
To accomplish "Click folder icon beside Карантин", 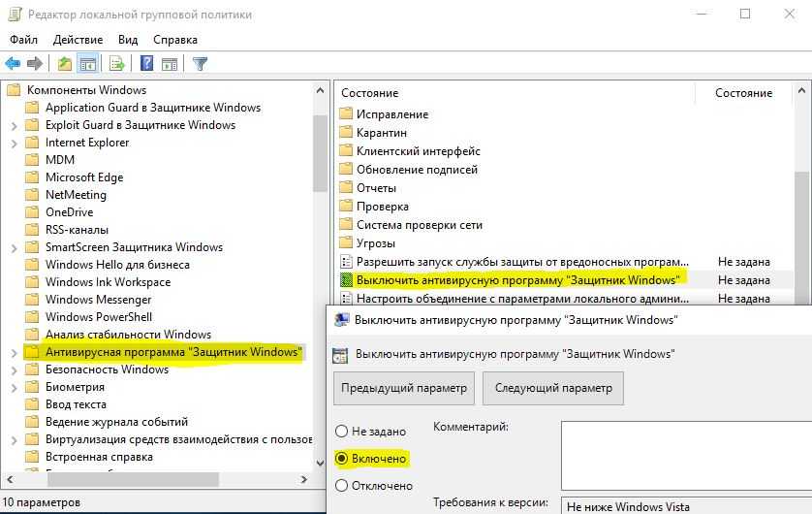I will [x=346, y=132].
